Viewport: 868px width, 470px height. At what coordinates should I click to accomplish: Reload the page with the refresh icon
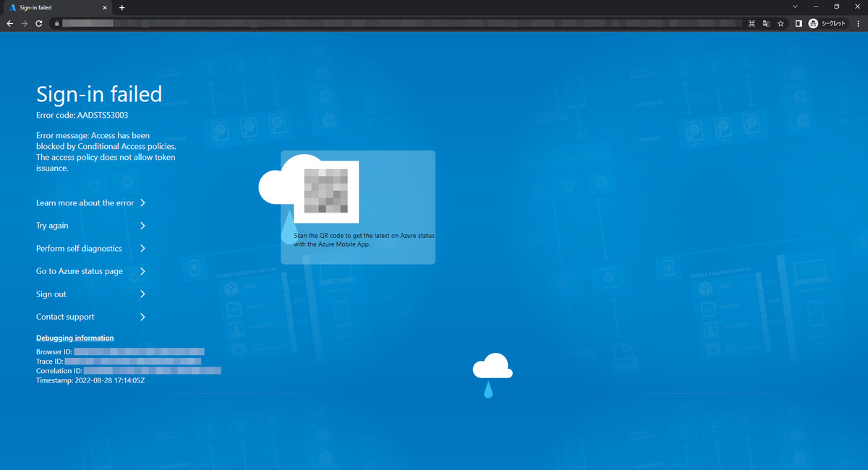(38, 23)
